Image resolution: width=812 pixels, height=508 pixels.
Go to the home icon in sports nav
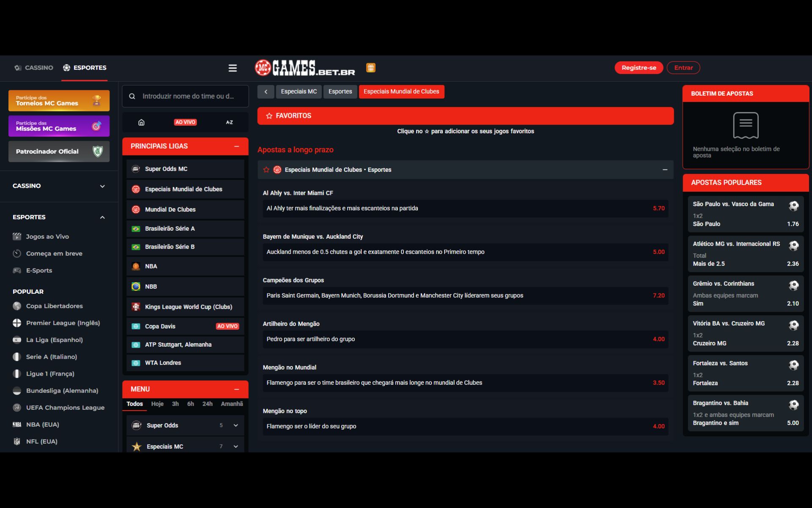coord(141,122)
